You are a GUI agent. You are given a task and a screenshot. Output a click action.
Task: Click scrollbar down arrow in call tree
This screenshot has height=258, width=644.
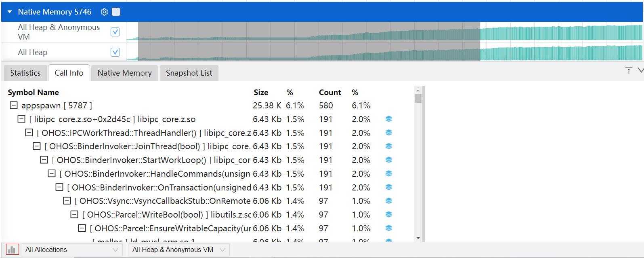tap(418, 238)
